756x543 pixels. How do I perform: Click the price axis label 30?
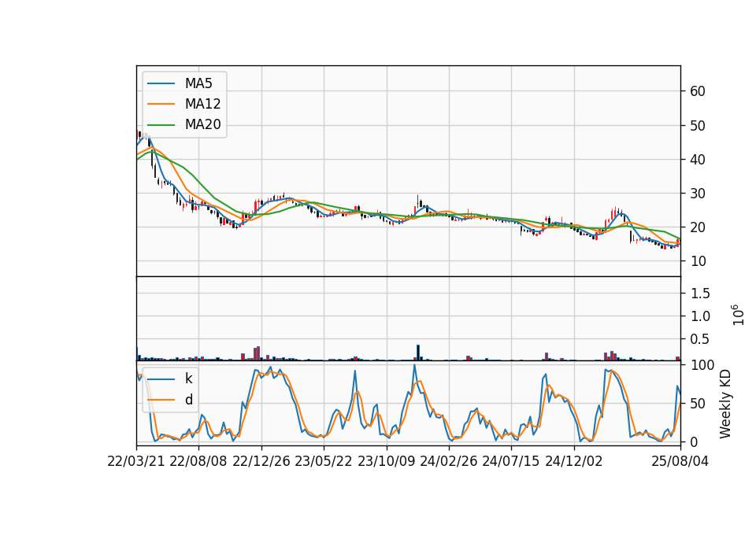697,194
